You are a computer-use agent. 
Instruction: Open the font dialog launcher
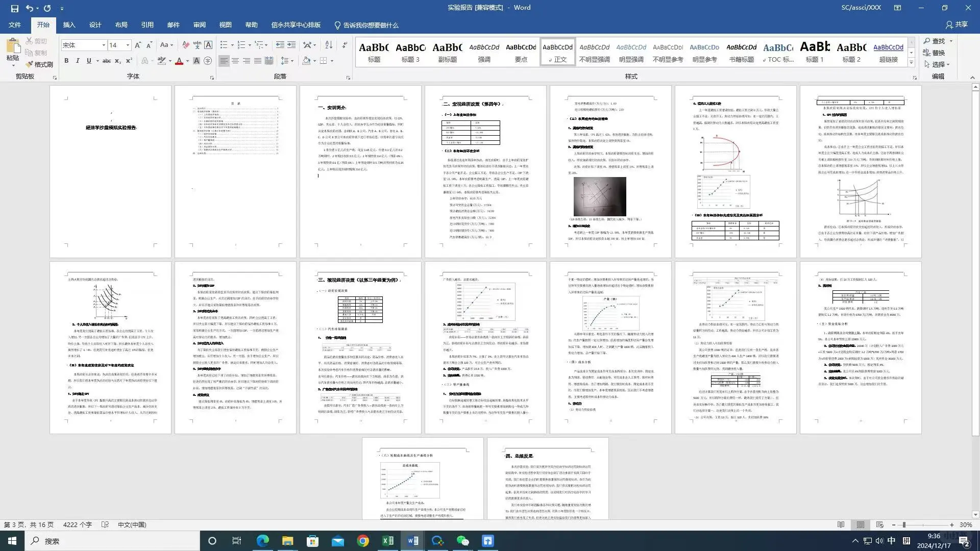click(x=212, y=78)
